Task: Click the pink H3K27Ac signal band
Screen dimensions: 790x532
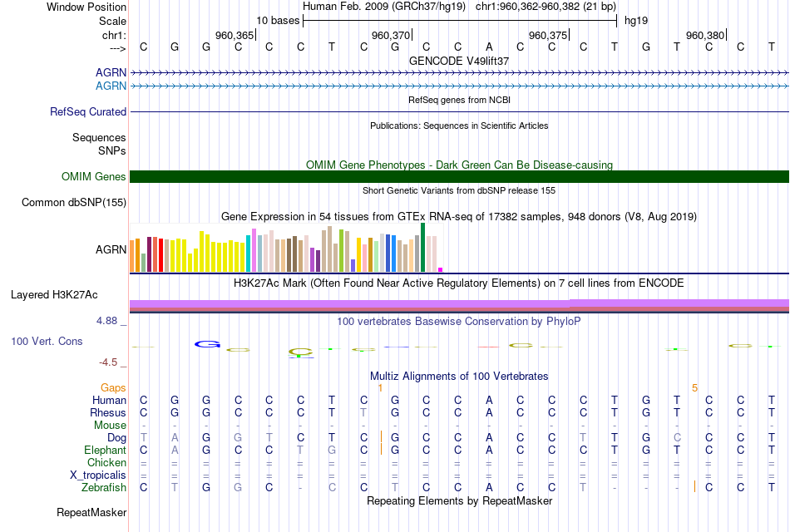Action: pyautogui.click(x=459, y=303)
